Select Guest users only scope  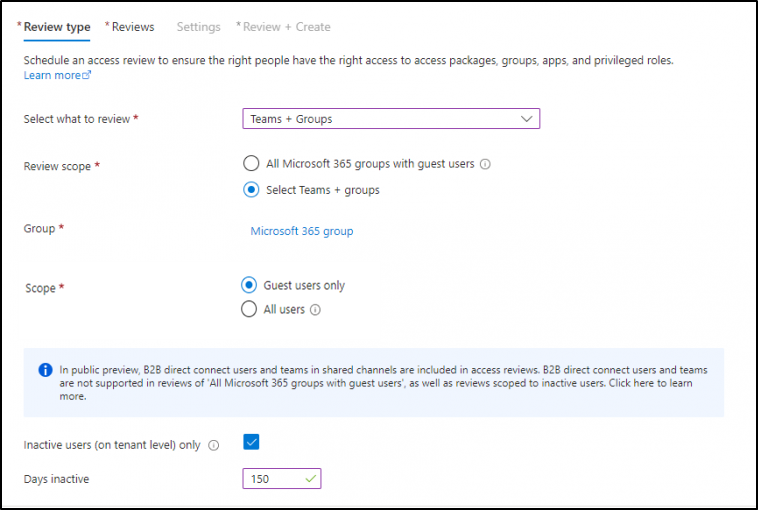point(249,285)
